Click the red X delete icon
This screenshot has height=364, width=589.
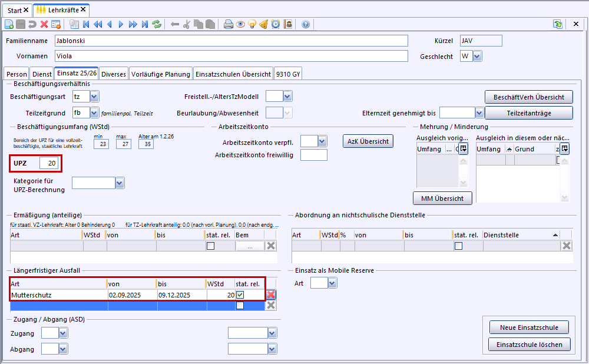pyautogui.click(x=44, y=24)
